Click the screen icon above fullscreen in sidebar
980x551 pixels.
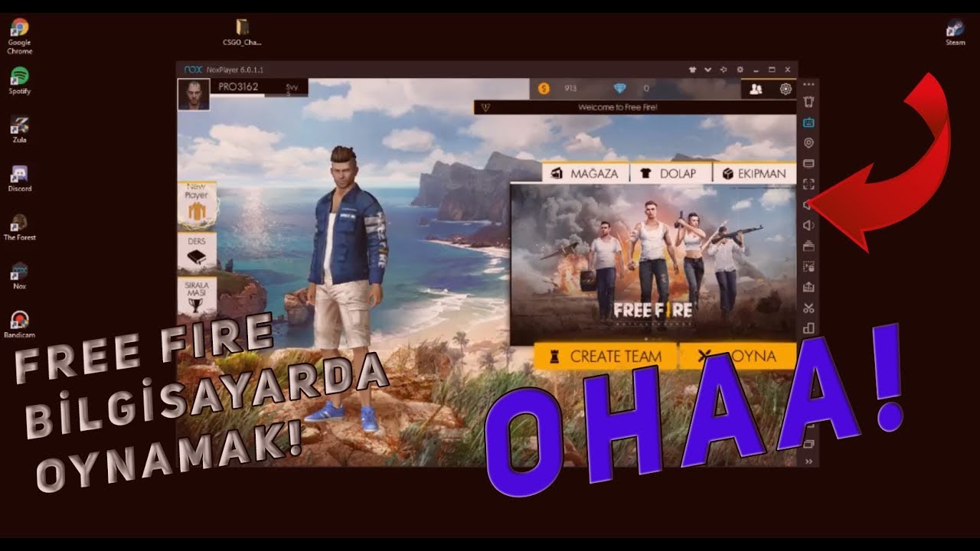[x=808, y=164]
